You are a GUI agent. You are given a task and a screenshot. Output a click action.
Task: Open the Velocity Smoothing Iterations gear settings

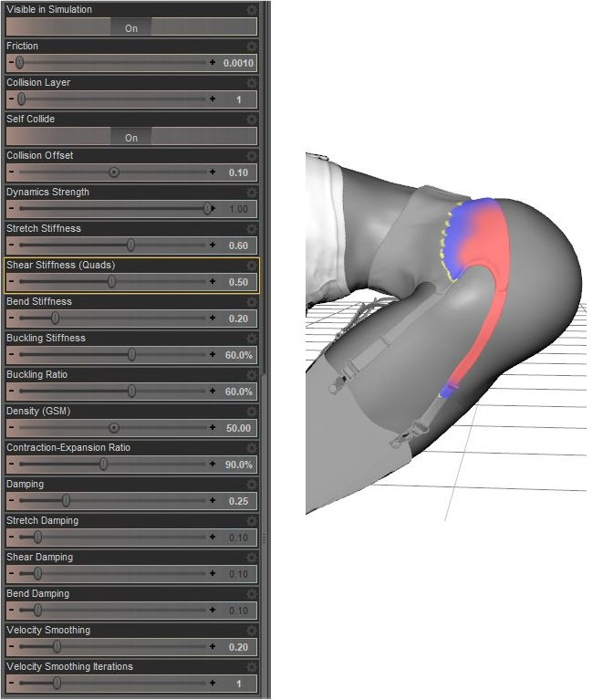point(252,667)
